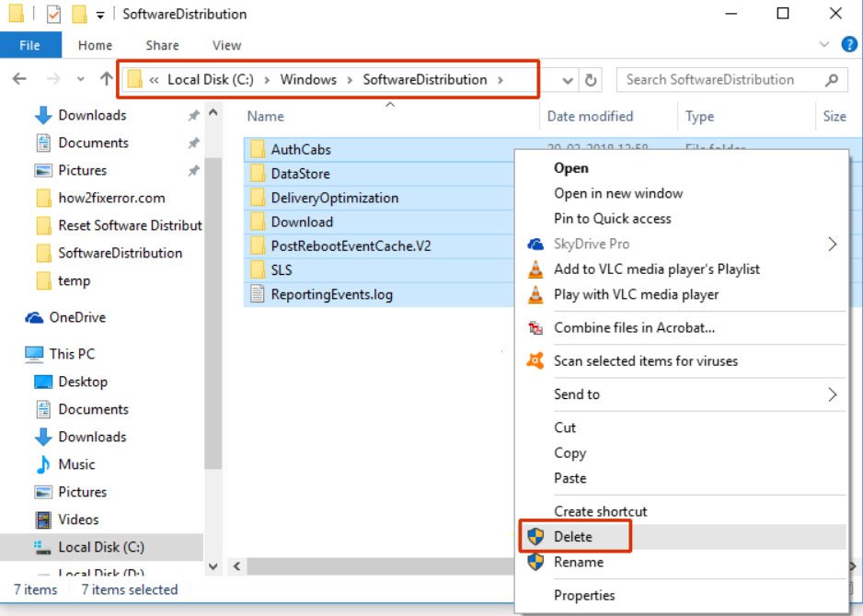
Task: Choose Cut from the context menu
Action: point(565,428)
